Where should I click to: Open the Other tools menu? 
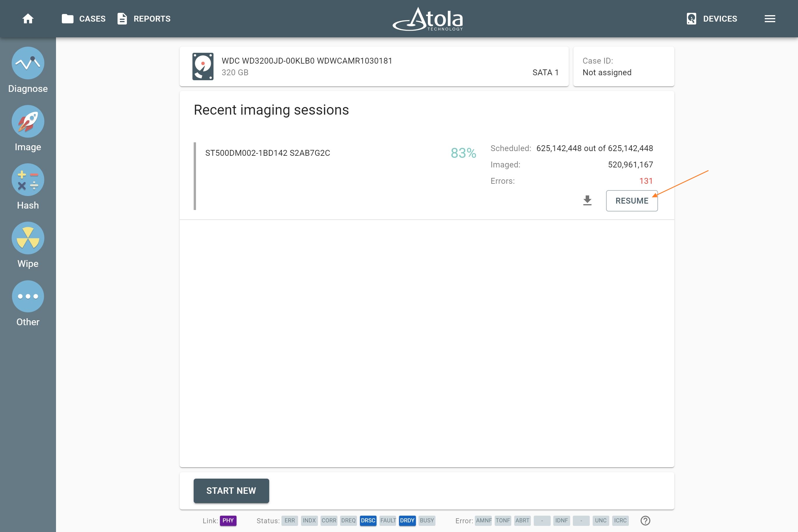coord(28,304)
